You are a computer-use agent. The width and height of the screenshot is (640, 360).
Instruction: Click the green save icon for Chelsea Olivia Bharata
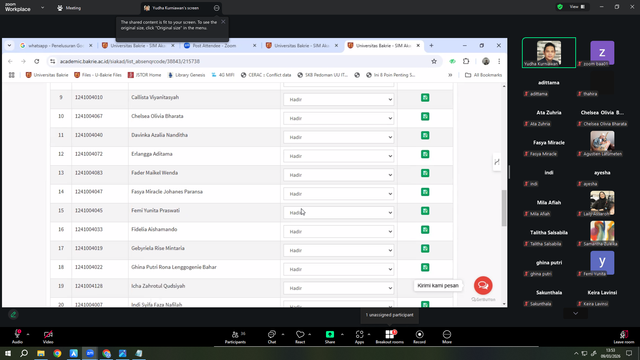tap(425, 116)
